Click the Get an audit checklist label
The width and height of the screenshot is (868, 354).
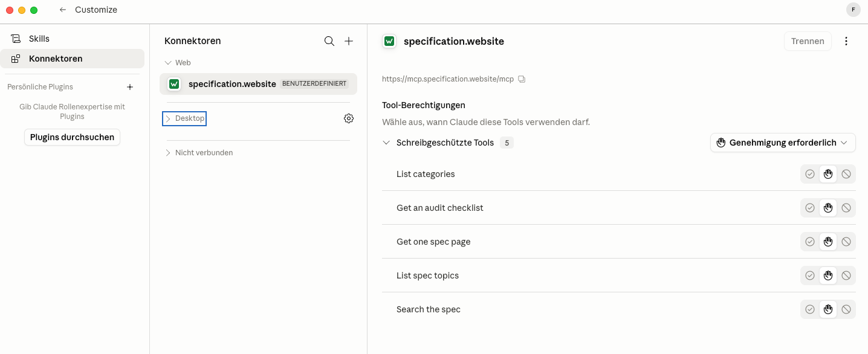(440, 208)
